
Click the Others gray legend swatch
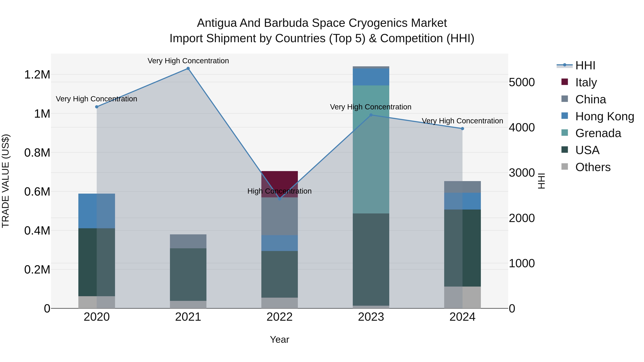click(x=565, y=166)
